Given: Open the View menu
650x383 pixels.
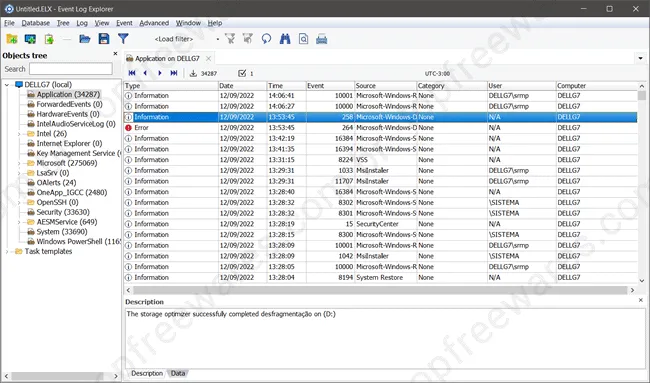Looking at the screenshot, I should pos(102,23).
